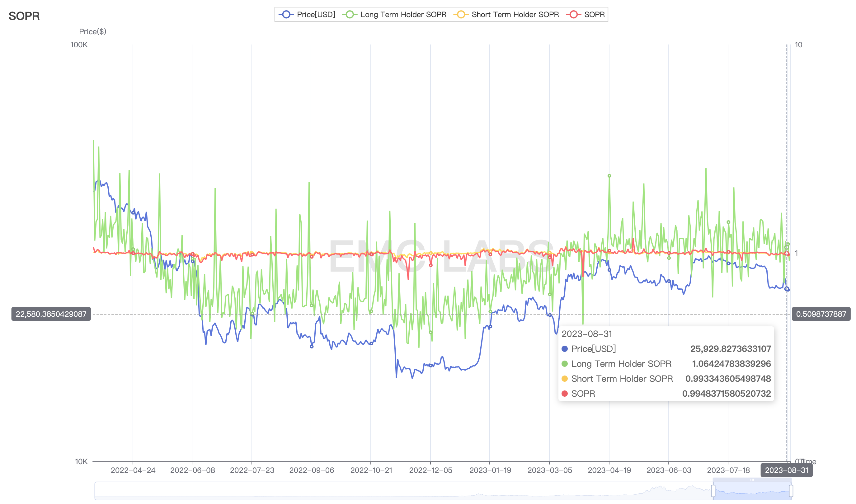This screenshot has height=504, width=856.
Task: Click the blue Price[USD] dot in tooltip
Action: coord(564,349)
